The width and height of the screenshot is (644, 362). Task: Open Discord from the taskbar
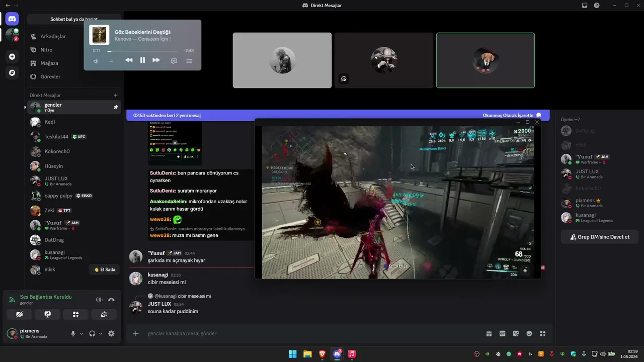coord(337,354)
